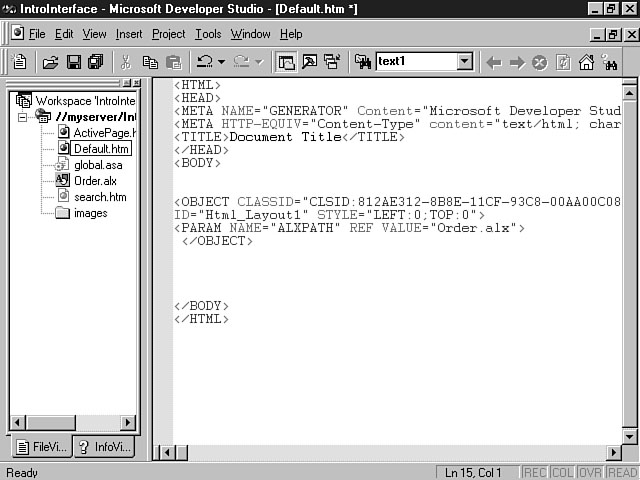Open the Tools menu
Viewport: 640px width, 480px height.
pos(208,34)
